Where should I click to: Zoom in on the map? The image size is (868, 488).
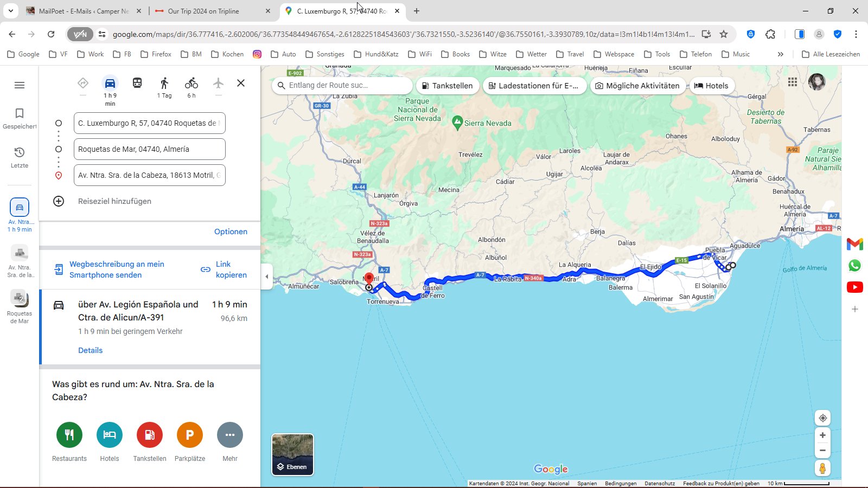(x=822, y=435)
